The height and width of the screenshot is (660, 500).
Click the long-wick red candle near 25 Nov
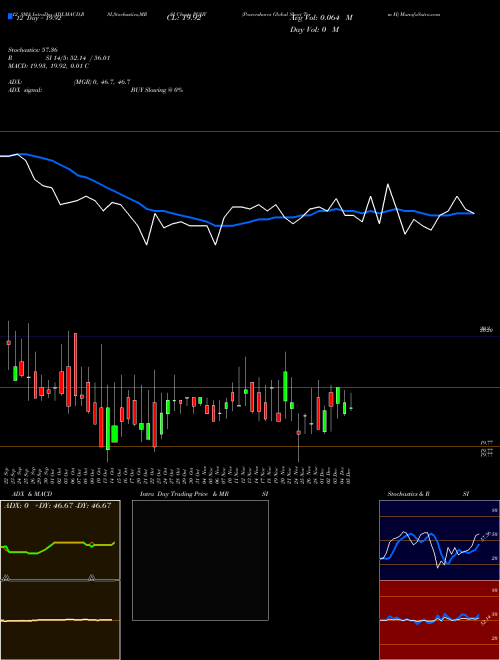pyautogui.click(x=298, y=432)
